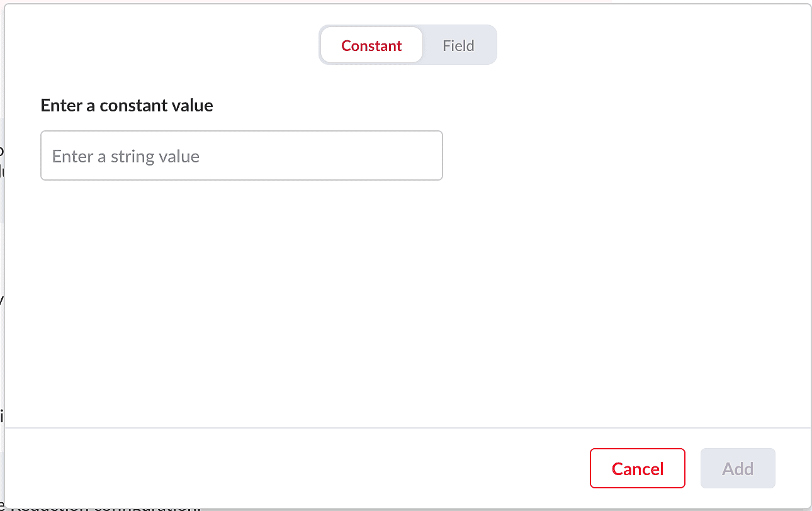Click the 'Enter a constant value' label

pos(127,105)
